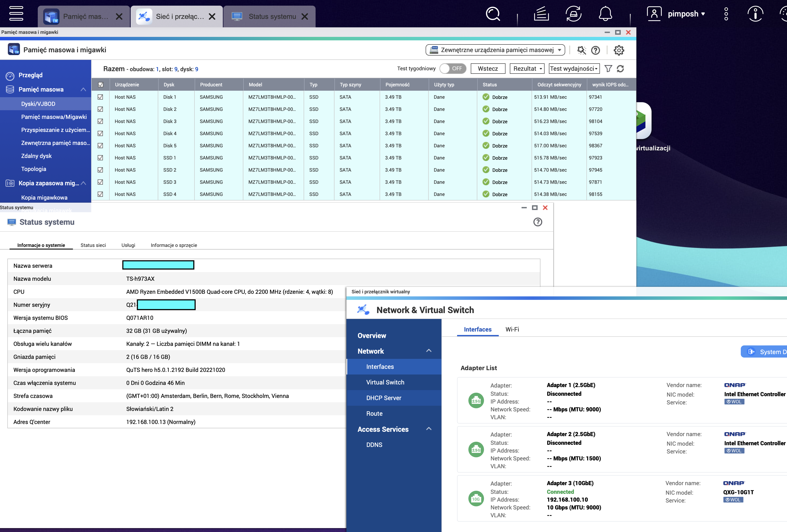Screen dimensions: 787x532
Task: Open external devices icon in top bar
Action: point(573,14)
